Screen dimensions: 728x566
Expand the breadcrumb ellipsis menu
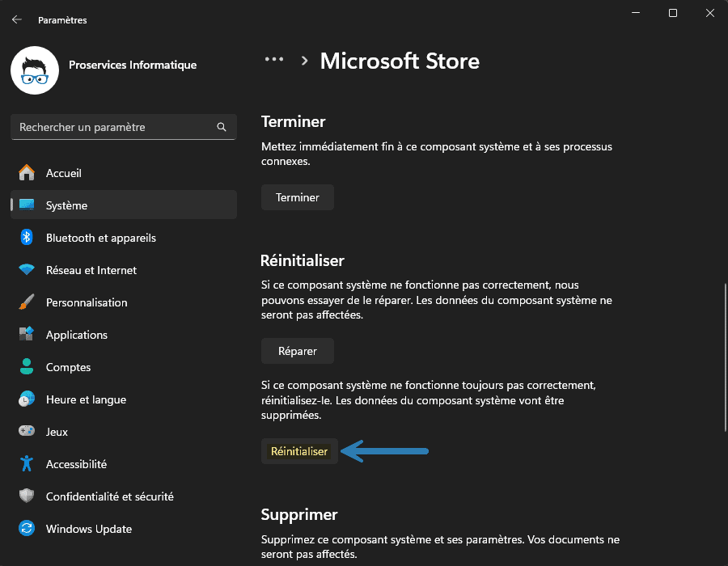click(273, 59)
